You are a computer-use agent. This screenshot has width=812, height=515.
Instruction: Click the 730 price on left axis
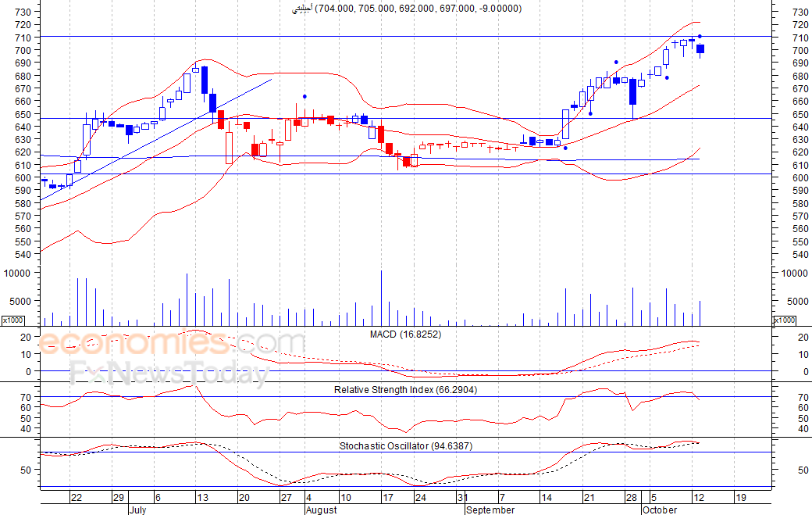pyautogui.click(x=23, y=12)
